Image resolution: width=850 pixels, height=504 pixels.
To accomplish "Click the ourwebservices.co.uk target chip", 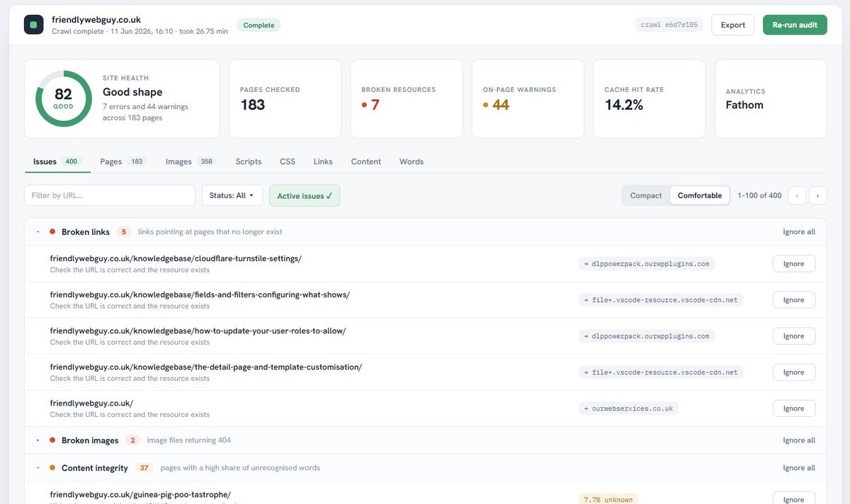I will (x=628, y=408).
